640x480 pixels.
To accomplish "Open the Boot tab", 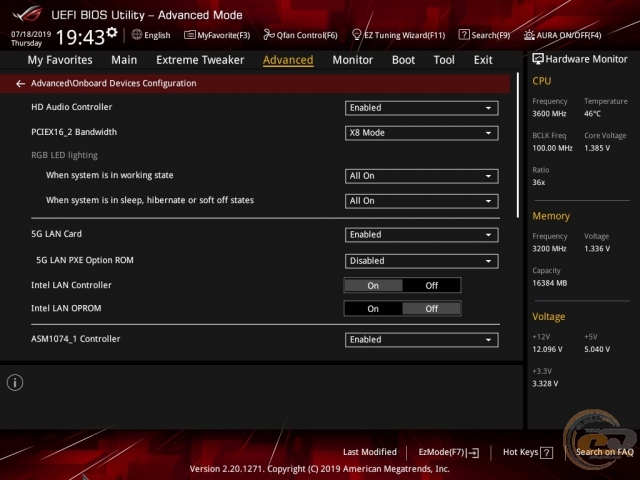I will pyautogui.click(x=403, y=60).
